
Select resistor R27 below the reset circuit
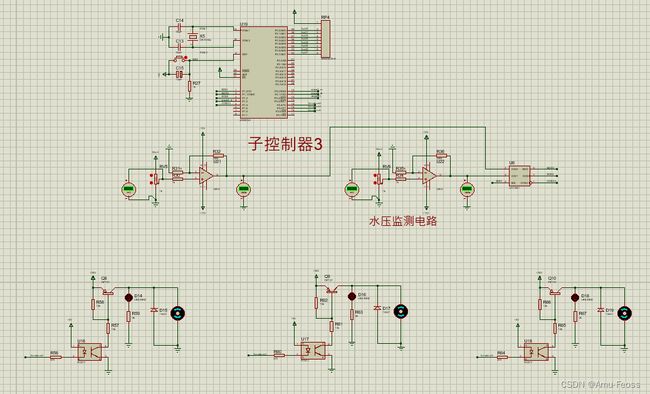coord(189,86)
